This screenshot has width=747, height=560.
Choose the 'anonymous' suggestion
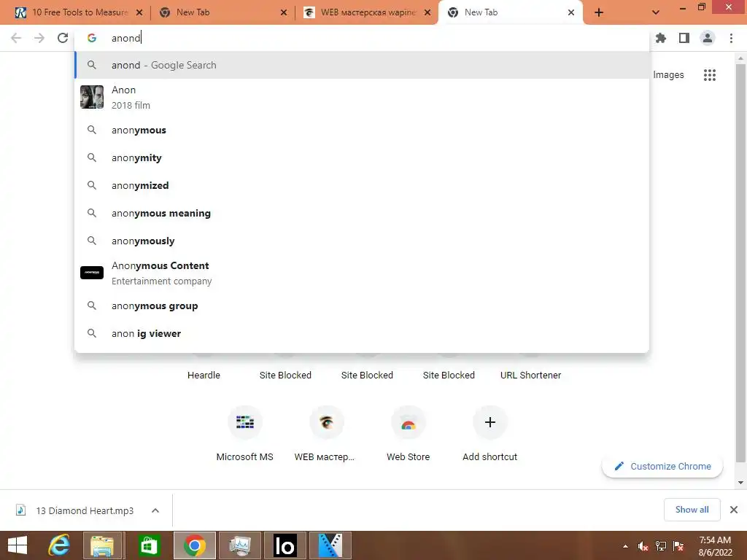pos(362,130)
